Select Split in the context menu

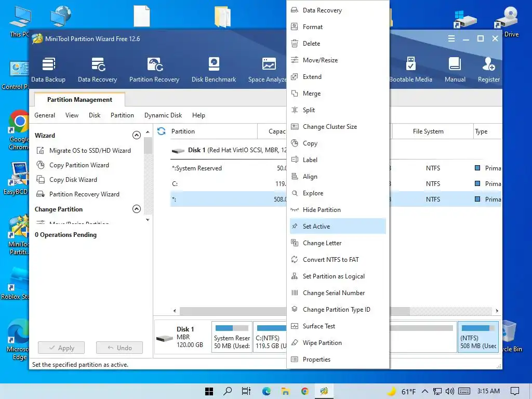[338, 110]
